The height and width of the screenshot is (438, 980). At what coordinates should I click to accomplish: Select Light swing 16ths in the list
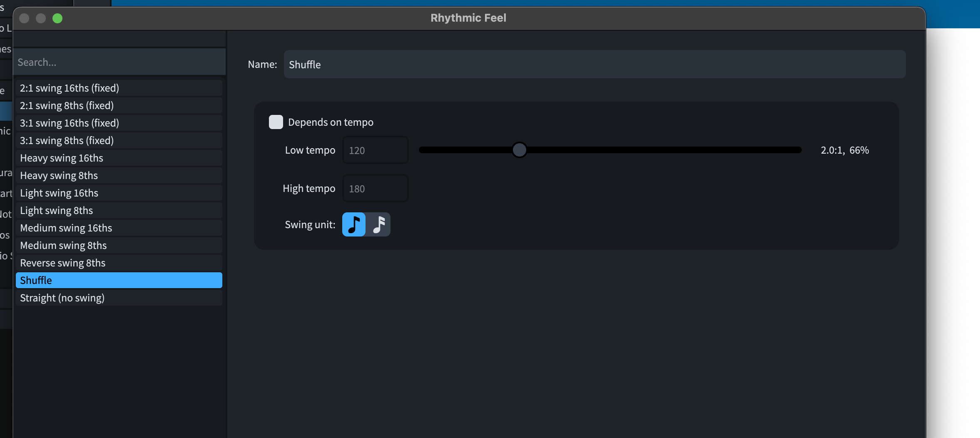coord(119,193)
